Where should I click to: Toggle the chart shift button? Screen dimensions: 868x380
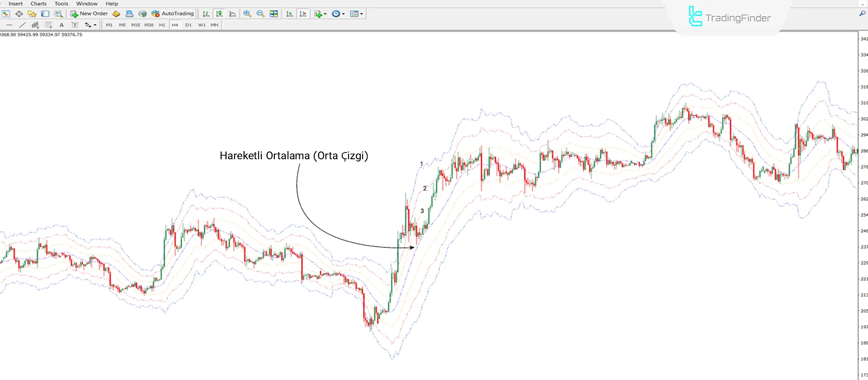302,14
